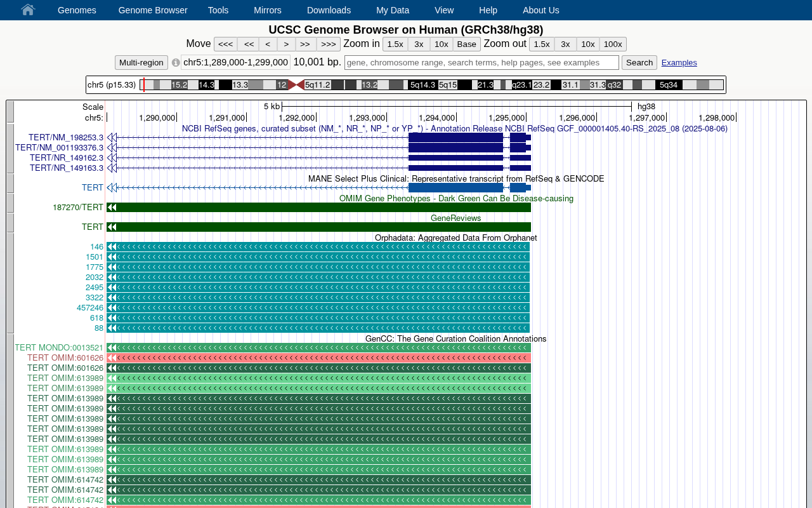Click the Scale ruler side handle bar
Screen dimensions: 812x508
[10, 112]
